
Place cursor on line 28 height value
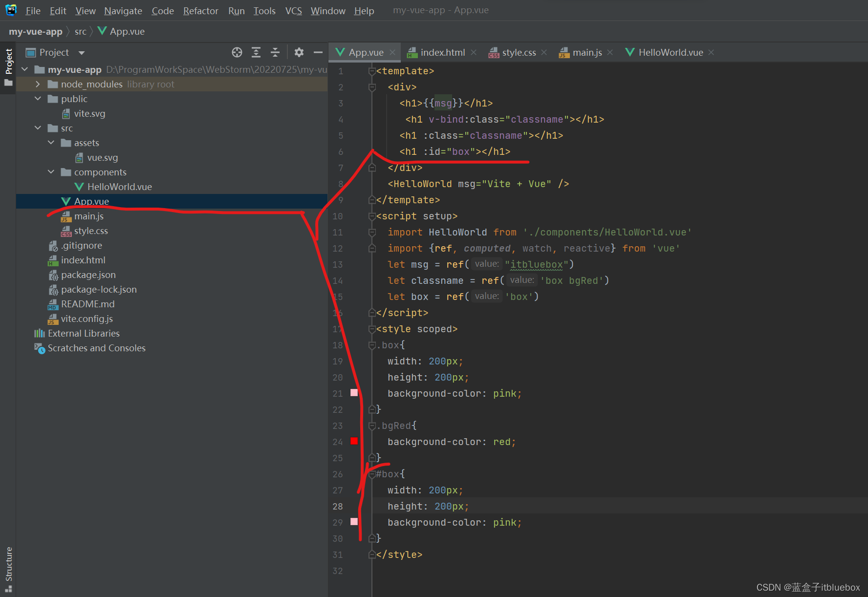click(x=449, y=506)
